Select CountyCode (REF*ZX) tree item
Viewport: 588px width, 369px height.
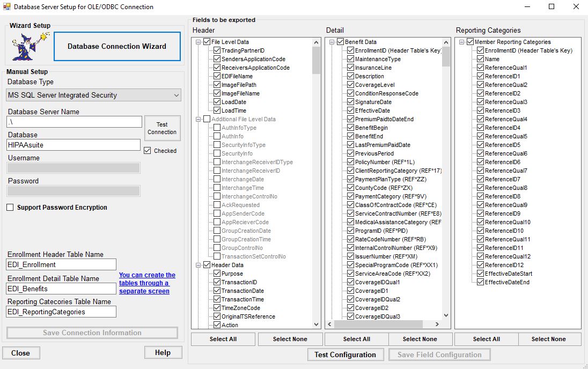384,188
